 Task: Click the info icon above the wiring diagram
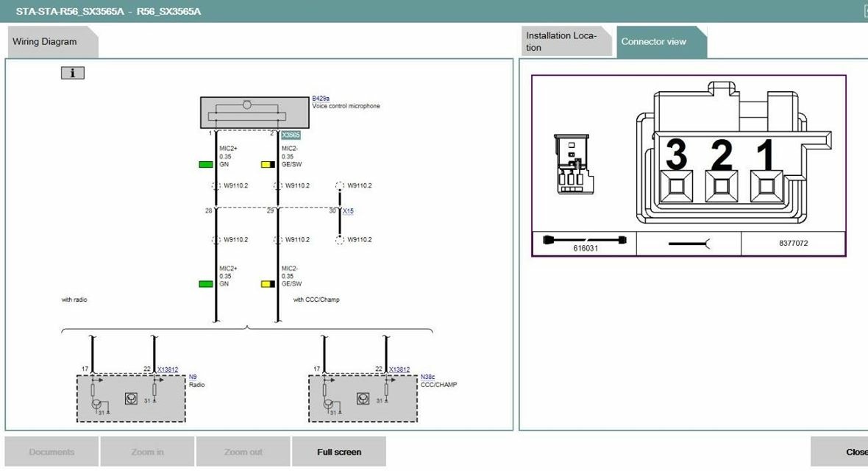coord(73,73)
